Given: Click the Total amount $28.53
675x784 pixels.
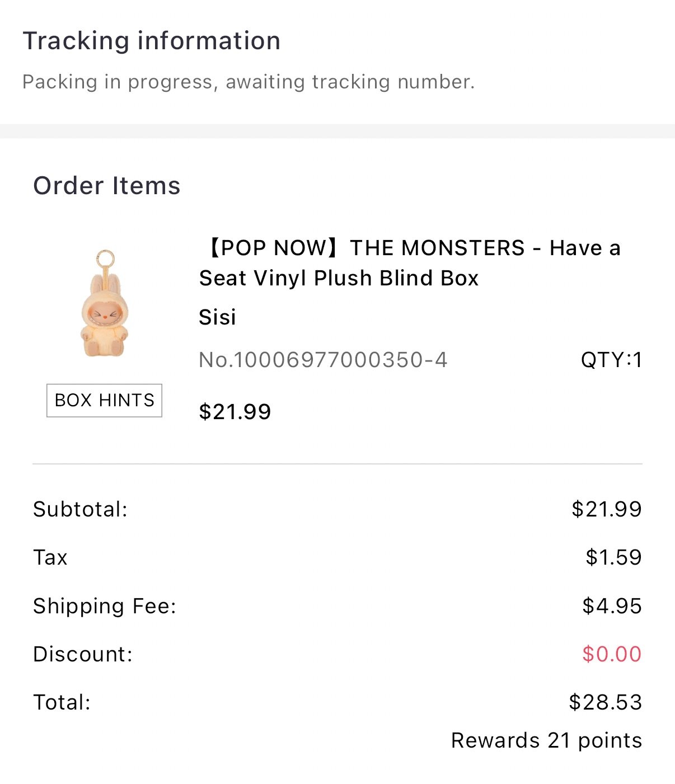Looking at the screenshot, I should pos(605,702).
